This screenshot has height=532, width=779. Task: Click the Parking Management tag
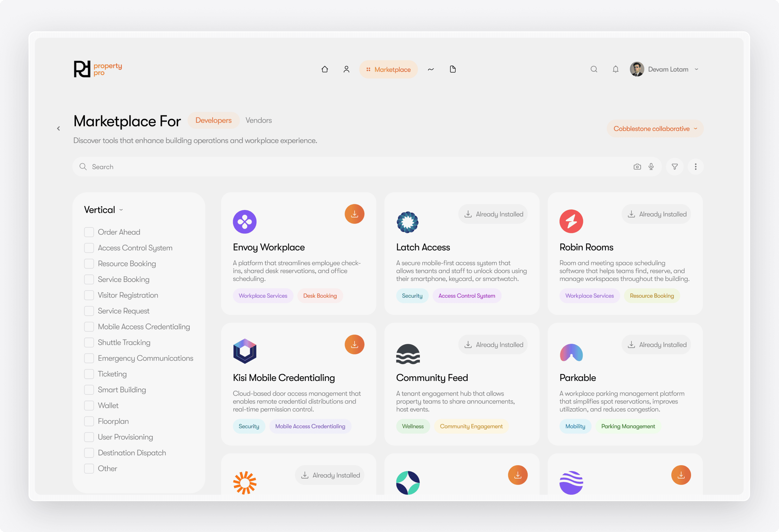pyautogui.click(x=628, y=426)
